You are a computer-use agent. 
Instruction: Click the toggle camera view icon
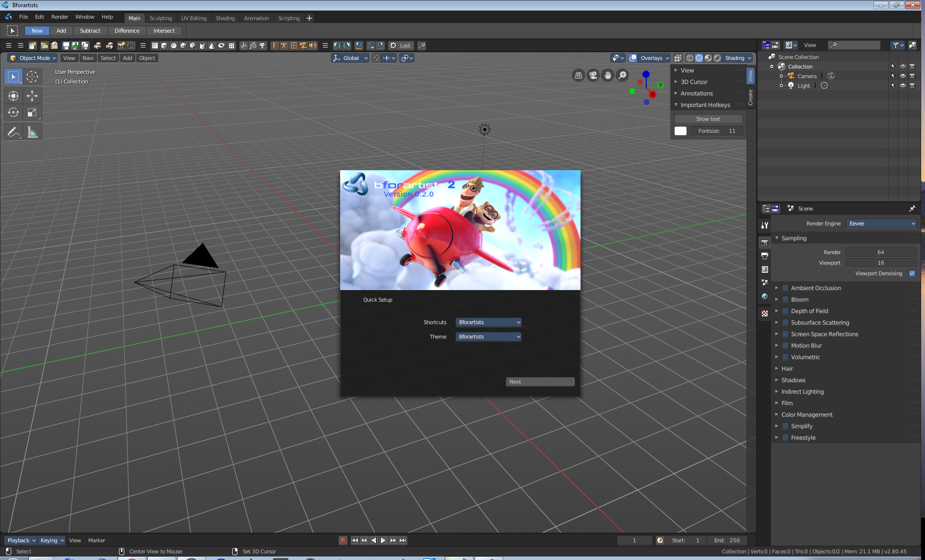(593, 75)
